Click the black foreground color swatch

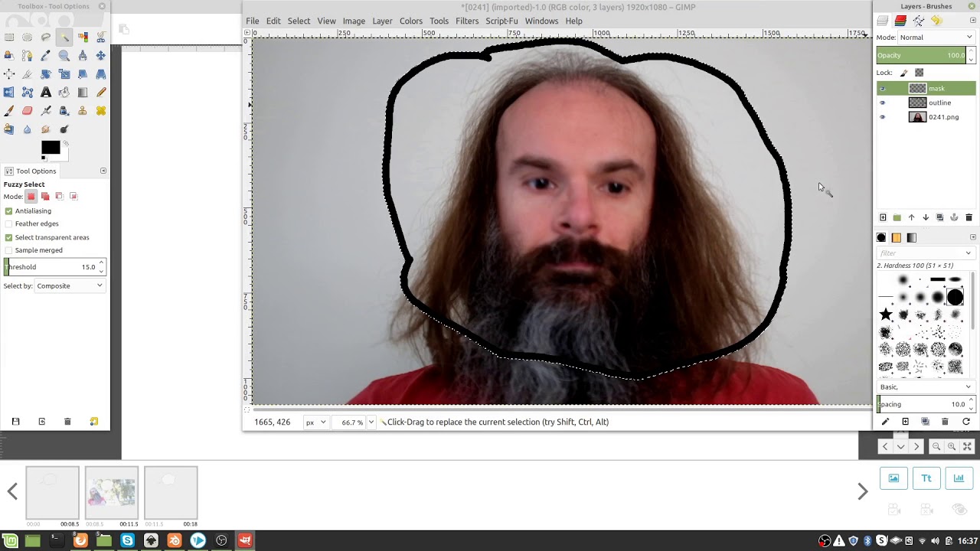point(51,148)
